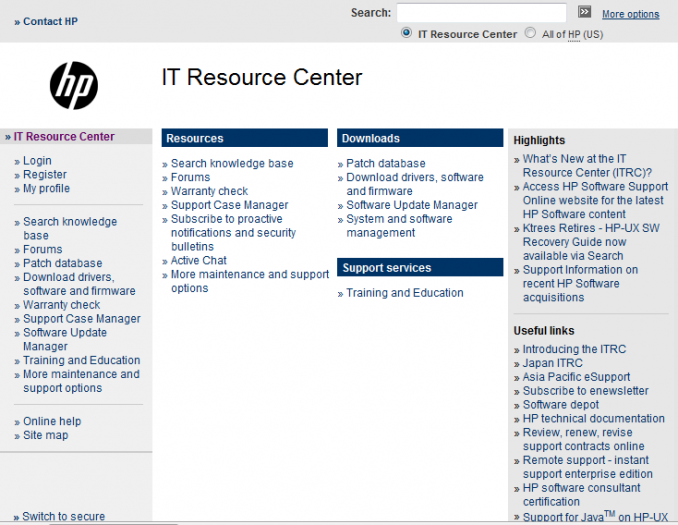This screenshot has width=678, height=525.
Task: Open Software Update Manager under Downloads
Action: (412, 205)
